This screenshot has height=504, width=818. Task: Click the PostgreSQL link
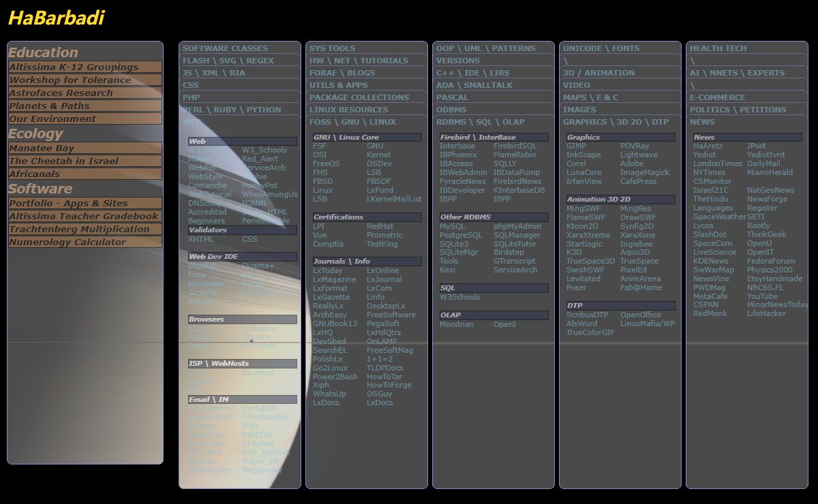coord(461,235)
